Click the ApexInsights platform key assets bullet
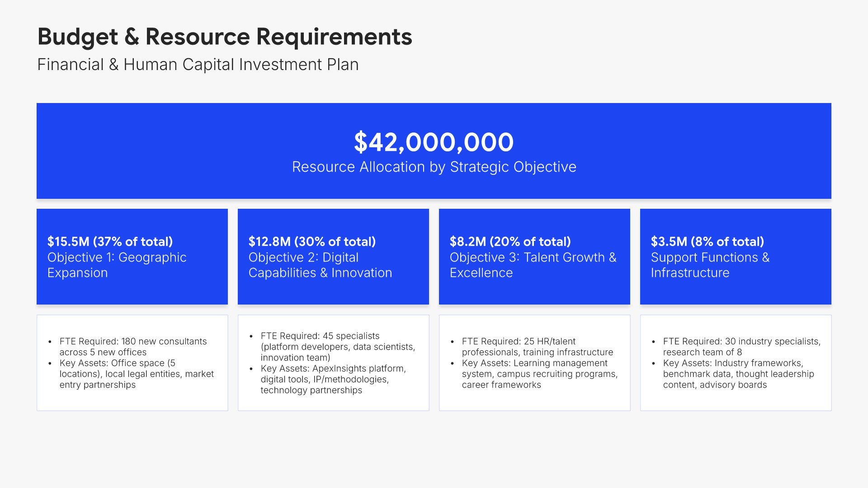 point(333,379)
